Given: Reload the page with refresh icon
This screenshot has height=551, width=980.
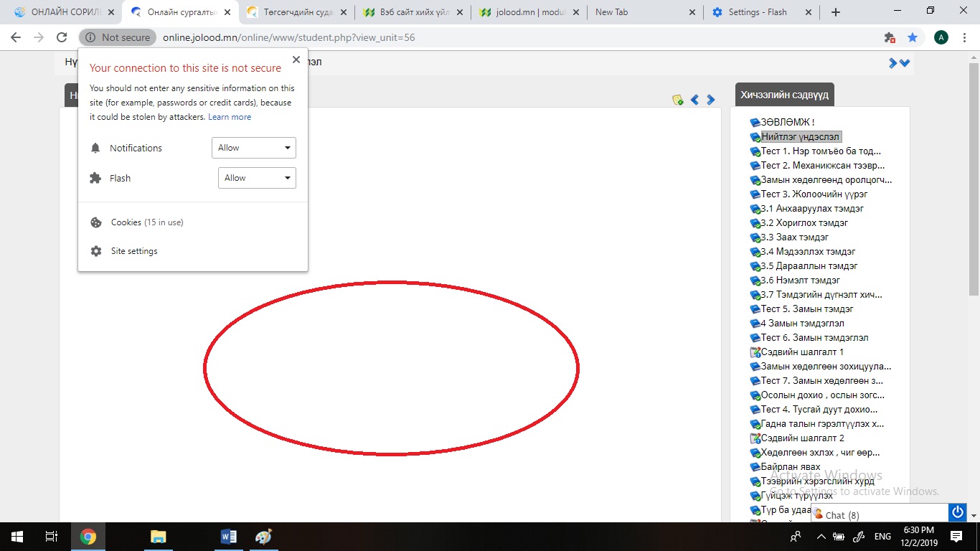Looking at the screenshot, I should [62, 37].
